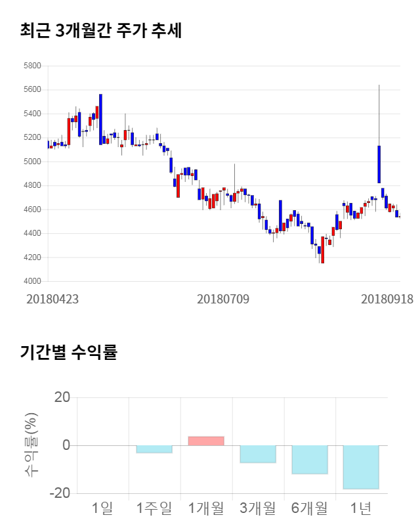
Task: Click the 4000 price axis label
Action: 32,281
